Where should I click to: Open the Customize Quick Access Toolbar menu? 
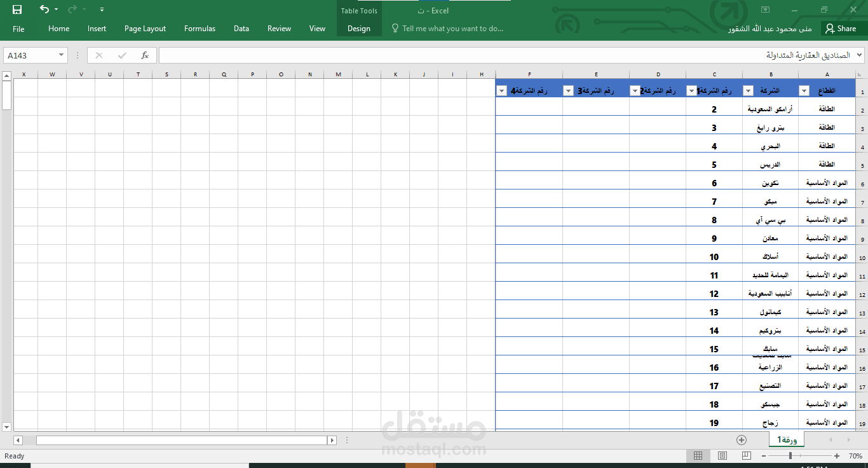coord(102,10)
